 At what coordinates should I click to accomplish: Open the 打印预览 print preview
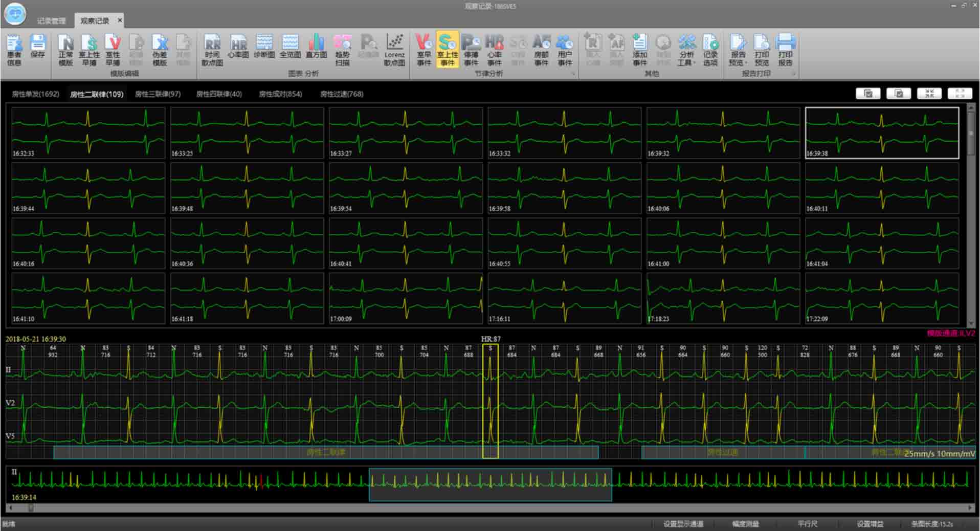click(762, 50)
